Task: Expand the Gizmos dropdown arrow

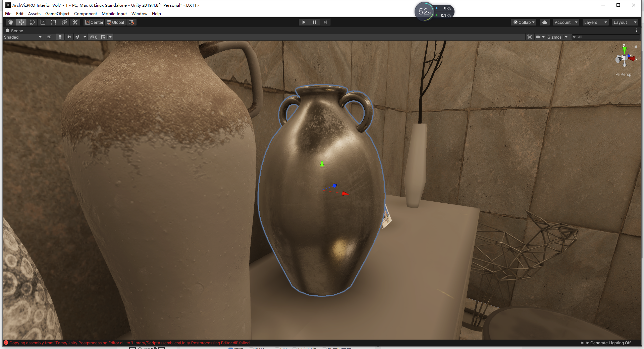Action: [566, 37]
